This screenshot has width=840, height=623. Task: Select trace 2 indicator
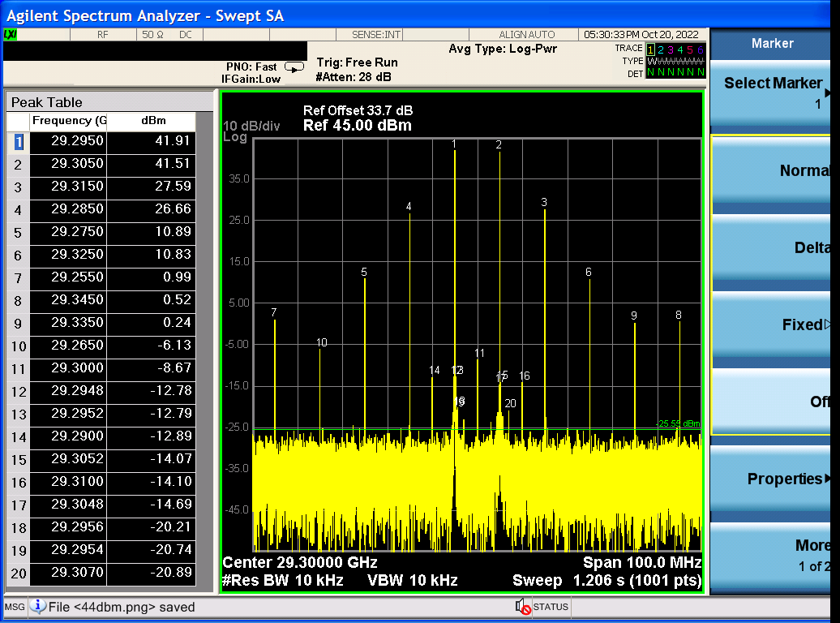click(661, 49)
